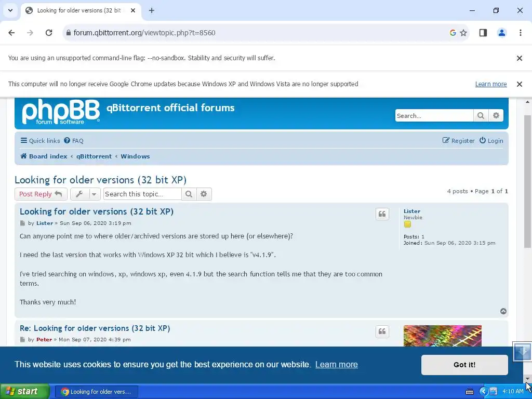Viewport: 532px width, 399px height.
Task: Click the address bar URL
Action: (x=144, y=33)
